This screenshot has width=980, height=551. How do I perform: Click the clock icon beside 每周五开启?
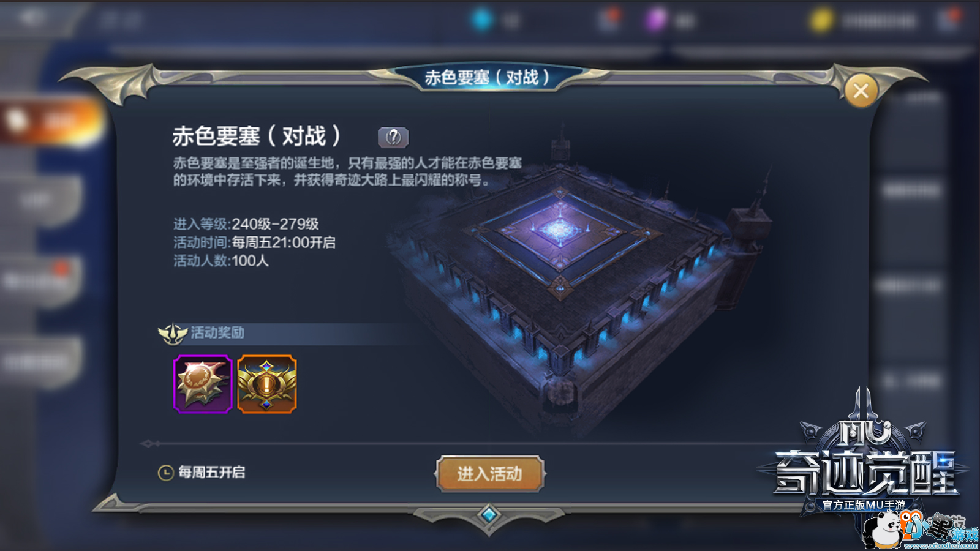pyautogui.click(x=166, y=473)
